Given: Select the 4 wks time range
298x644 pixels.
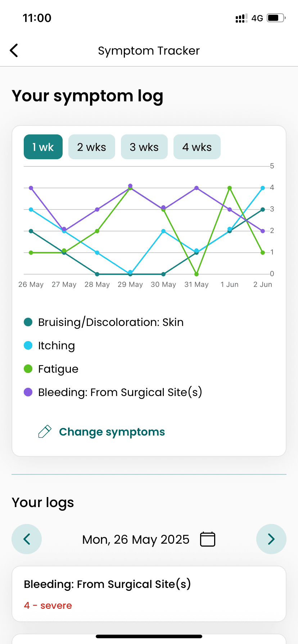Looking at the screenshot, I should point(197,147).
